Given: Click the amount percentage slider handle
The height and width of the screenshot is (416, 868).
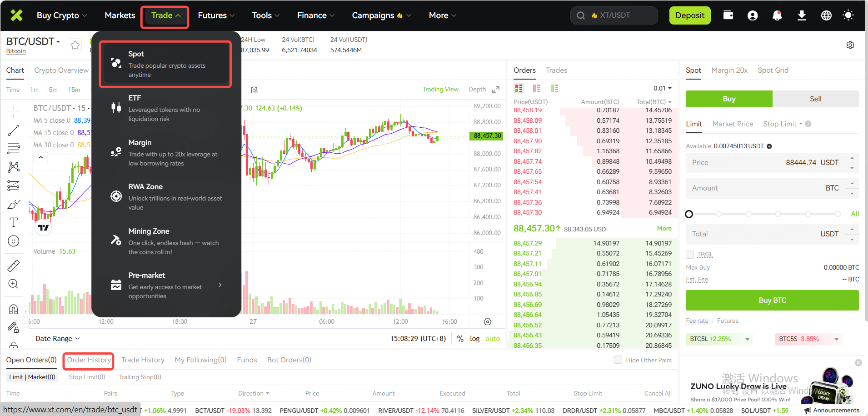Looking at the screenshot, I should click(689, 214).
